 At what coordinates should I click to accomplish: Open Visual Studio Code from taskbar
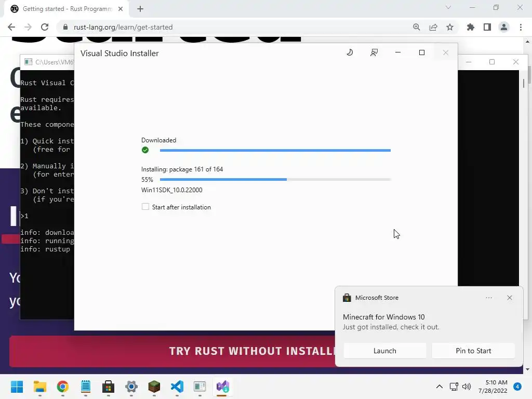coord(177,387)
